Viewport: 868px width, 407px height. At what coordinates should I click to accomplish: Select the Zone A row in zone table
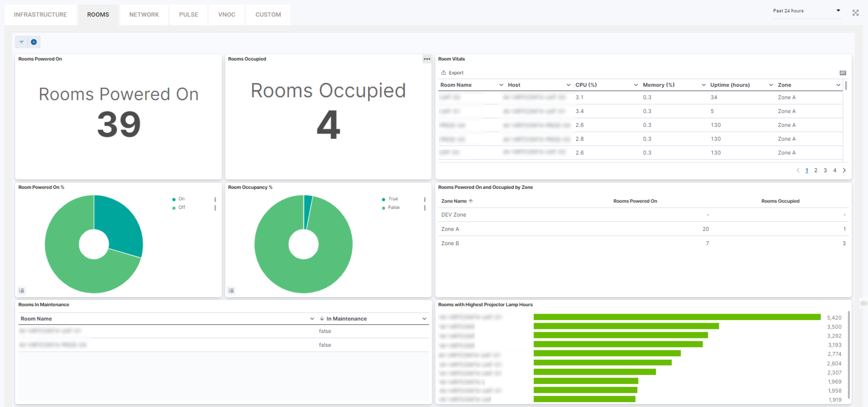[x=643, y=229]
